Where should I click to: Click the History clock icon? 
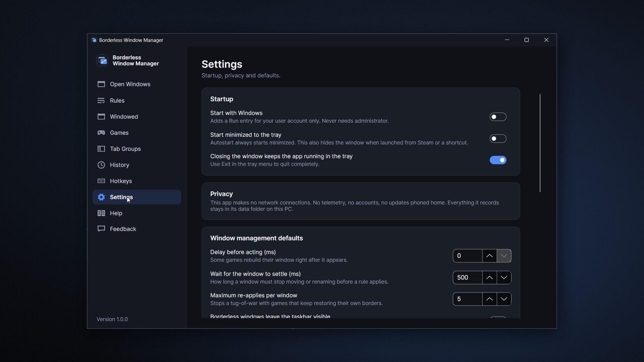[x=101, y=165]
